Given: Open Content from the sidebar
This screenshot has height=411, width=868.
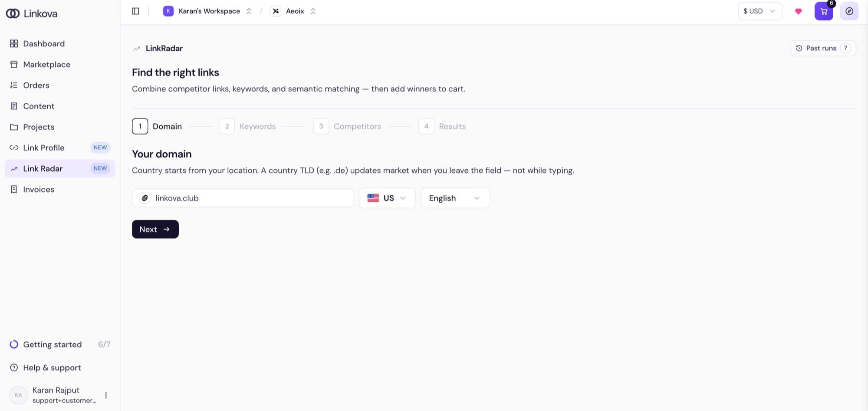Looking at the screenshot, I should tap(60, 106).
